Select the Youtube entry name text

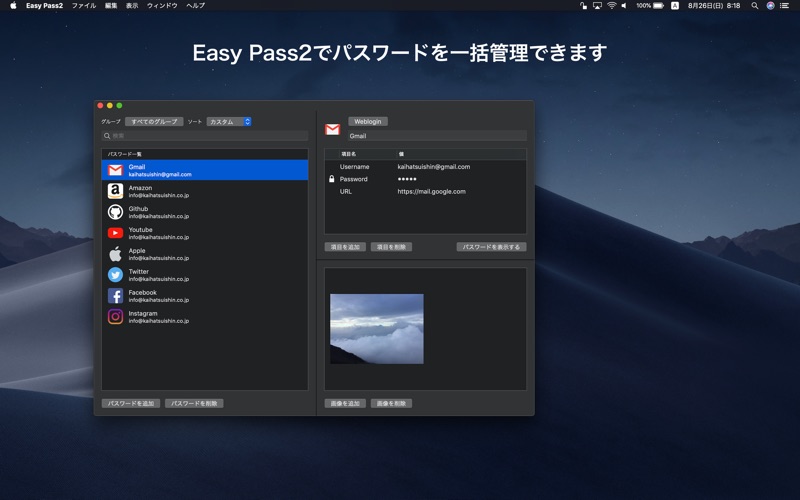coord(140,230)
